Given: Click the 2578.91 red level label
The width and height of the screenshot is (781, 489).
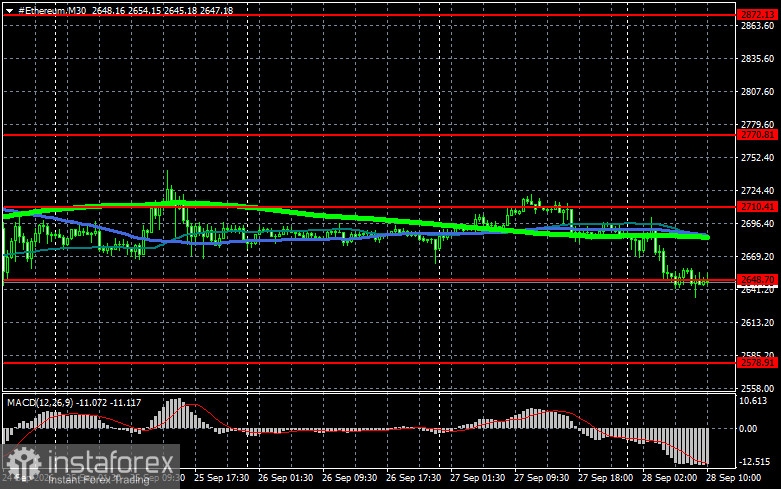Looking at the screenshot, I should 757,363.
